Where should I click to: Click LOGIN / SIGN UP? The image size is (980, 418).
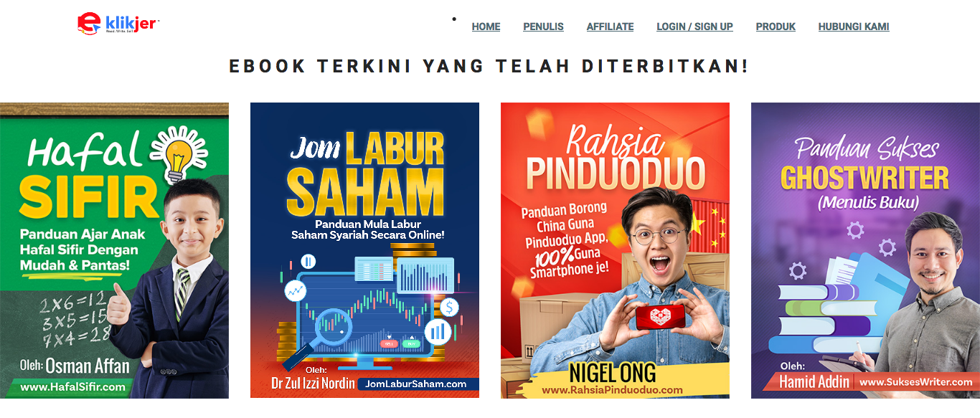tap(694, 27)
